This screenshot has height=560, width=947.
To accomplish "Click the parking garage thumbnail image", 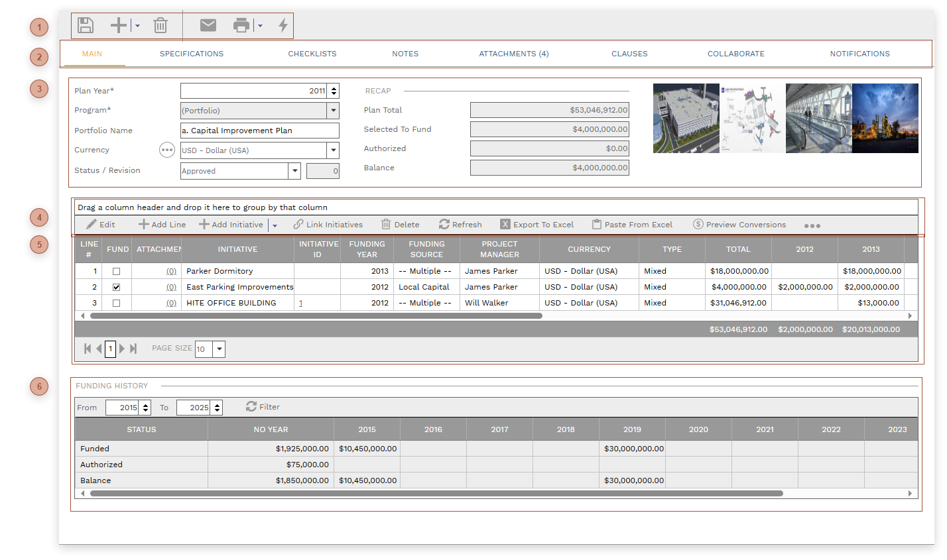I will coord(686,118).
